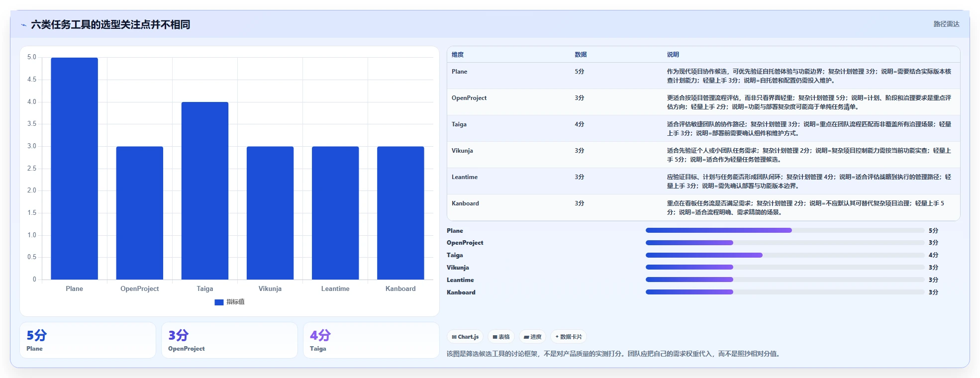Toggle the 指标值 legend swatch in the chart
980x378 pixels.
pyautogui.click(x=219, y=302)
